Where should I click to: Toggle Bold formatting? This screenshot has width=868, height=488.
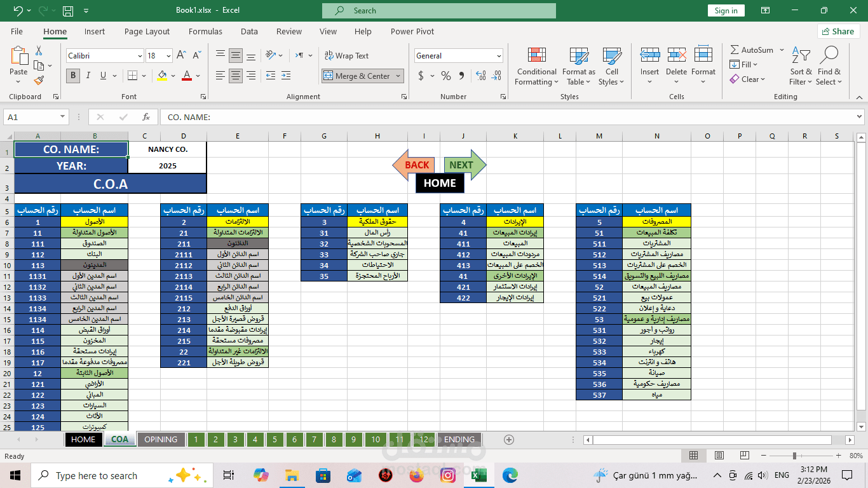73,76
